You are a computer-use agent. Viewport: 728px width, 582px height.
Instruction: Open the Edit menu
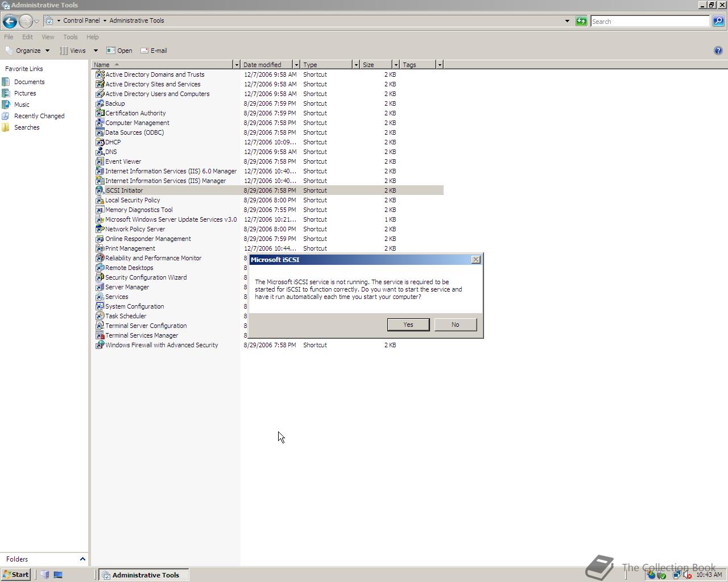pyautogui.click(x=27, y=37)
